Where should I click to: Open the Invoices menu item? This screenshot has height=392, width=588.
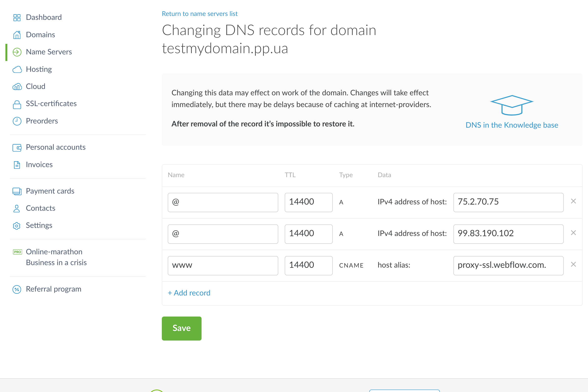pyautogui.click(x=39, y=164)
